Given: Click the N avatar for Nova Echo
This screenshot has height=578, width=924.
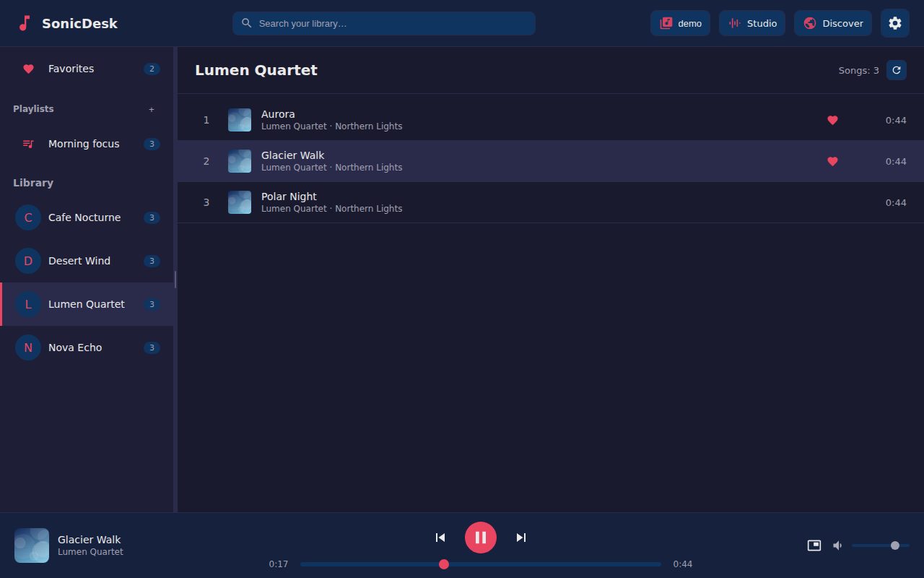Looking at the screenshot, I should (x=28, y=348).
